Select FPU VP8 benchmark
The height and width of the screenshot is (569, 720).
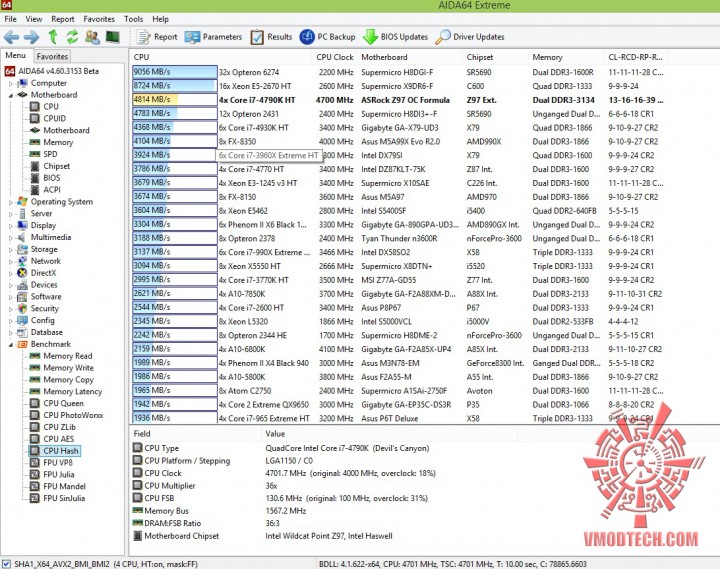[51, 463]
